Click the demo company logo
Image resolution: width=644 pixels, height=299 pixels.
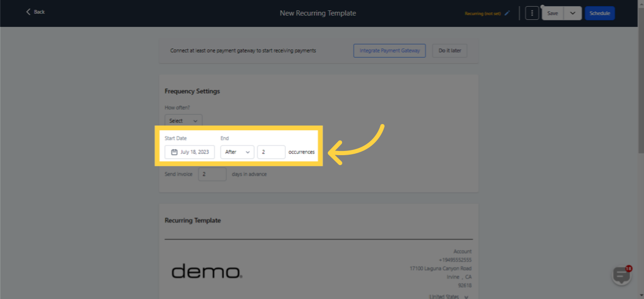pyautogui.click(x=207, y=271)
